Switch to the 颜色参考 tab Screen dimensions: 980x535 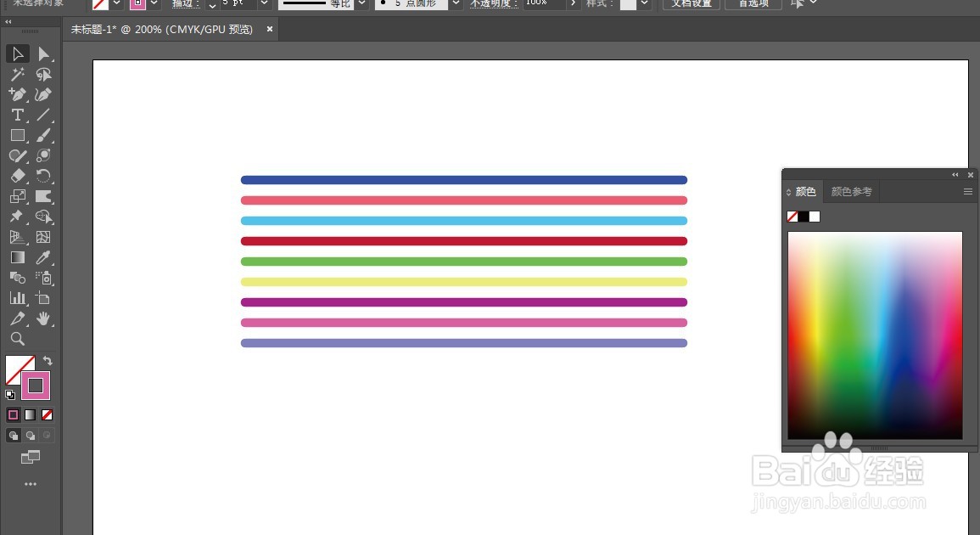point(852,191)
